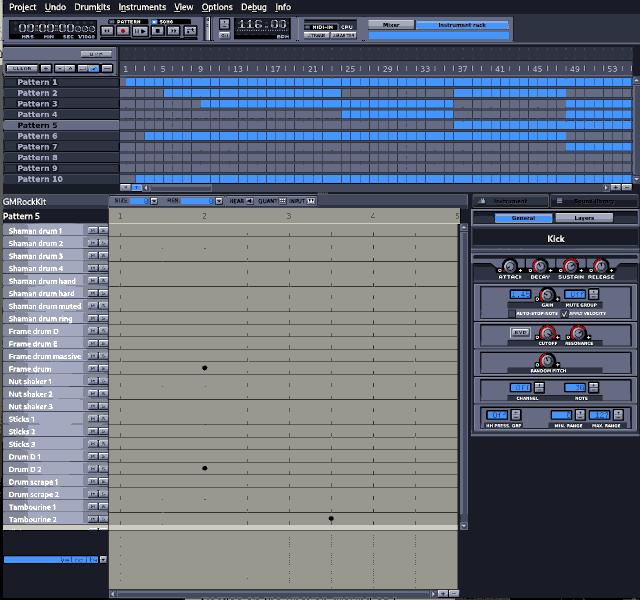Click the red record button
Image resolution: width=640 pixels, height=600 pixels.
pos(123,31)
